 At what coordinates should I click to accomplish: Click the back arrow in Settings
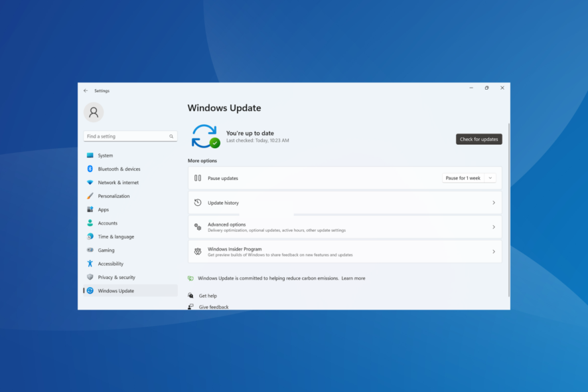click(x=86, y=90)
